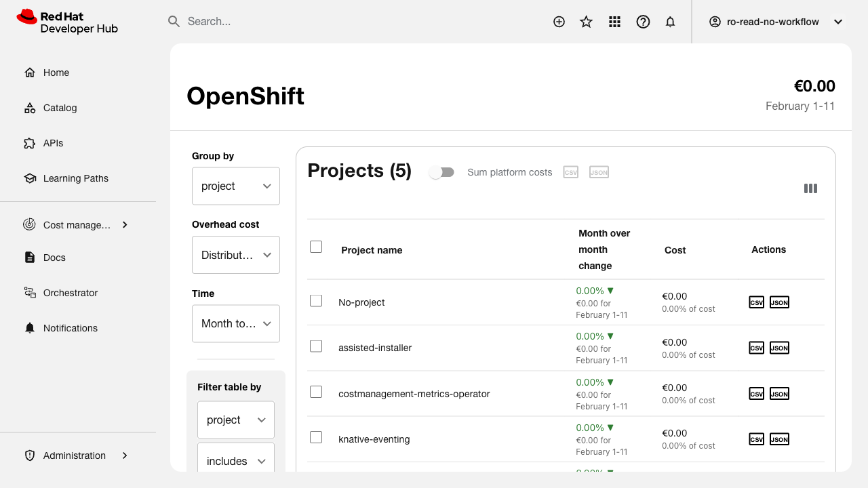Open the knative-eventing project

tap(374, 439)
